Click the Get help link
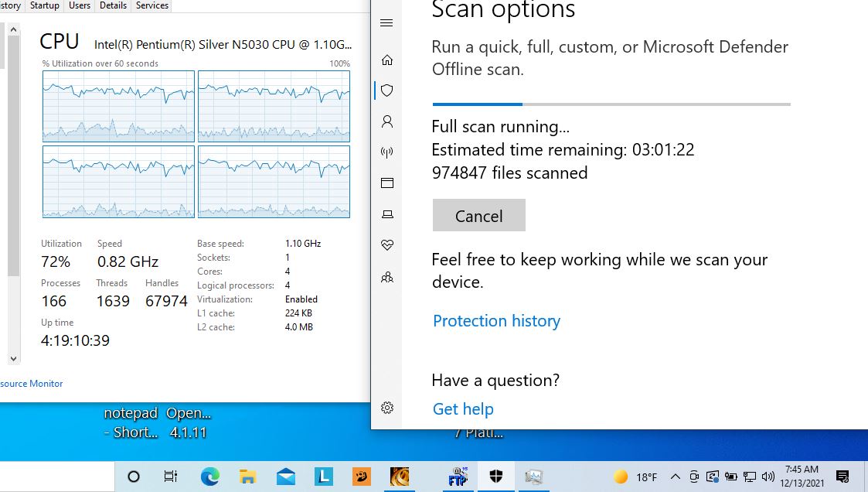The image size is (868, 492). click(463, 409)
